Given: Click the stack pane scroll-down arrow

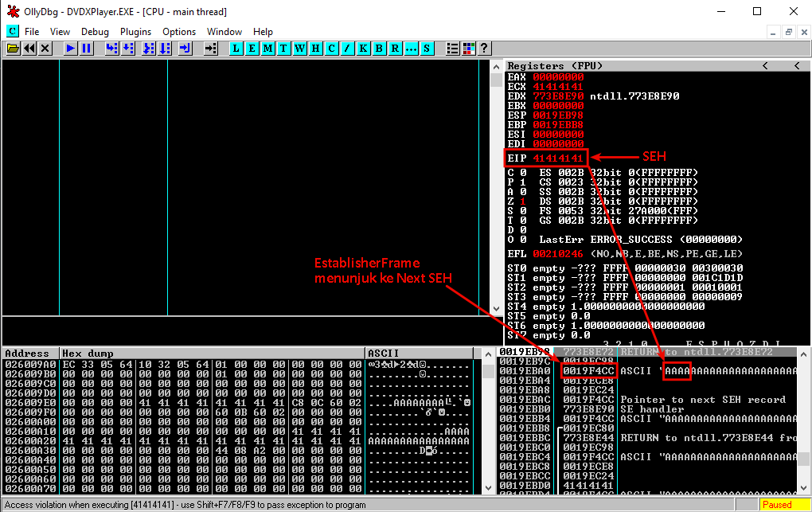Looking at the screenshot, I should point(803,487).
